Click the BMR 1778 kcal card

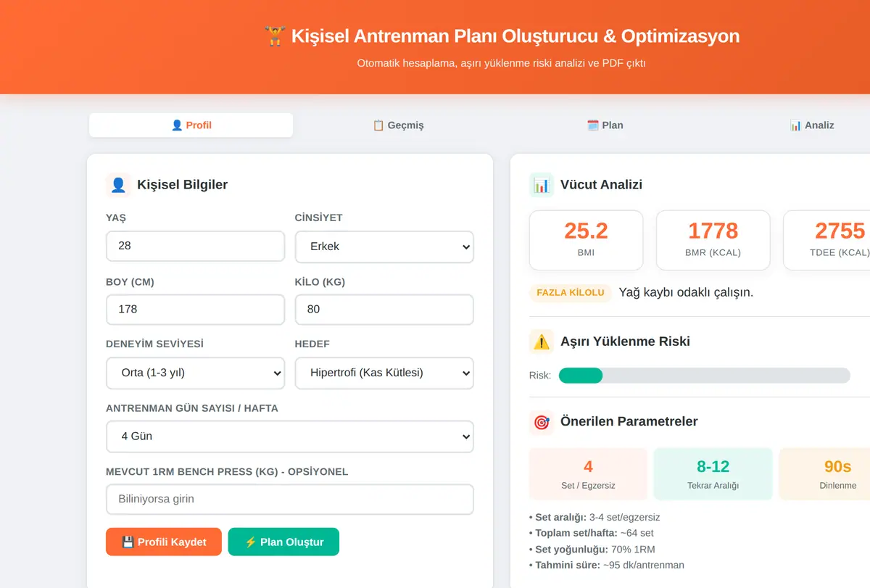(x=713, y=240)
